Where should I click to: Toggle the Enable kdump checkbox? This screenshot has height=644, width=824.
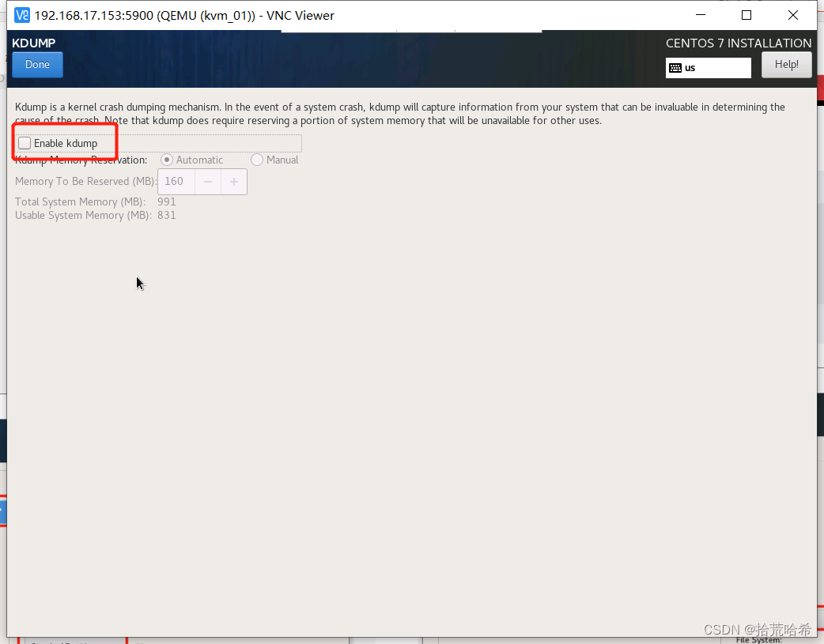[24, 142]
